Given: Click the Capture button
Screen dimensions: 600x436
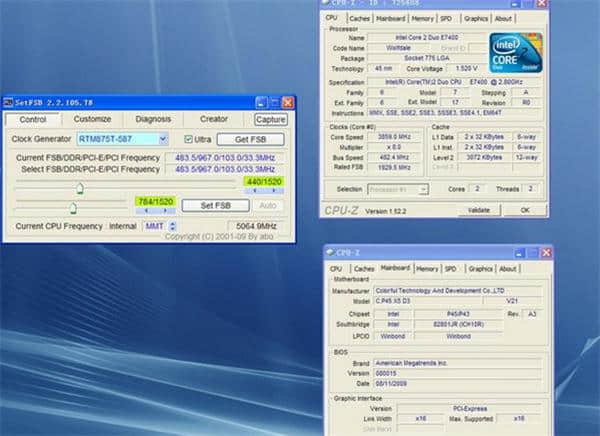Looking at the screenshot, I should point(271,119).
